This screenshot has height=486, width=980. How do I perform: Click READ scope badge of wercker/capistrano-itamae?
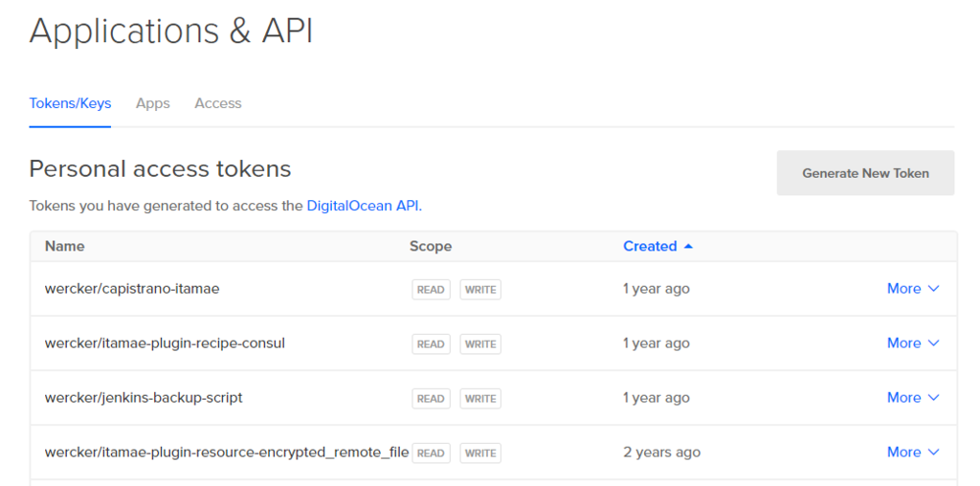click(431, 289)
